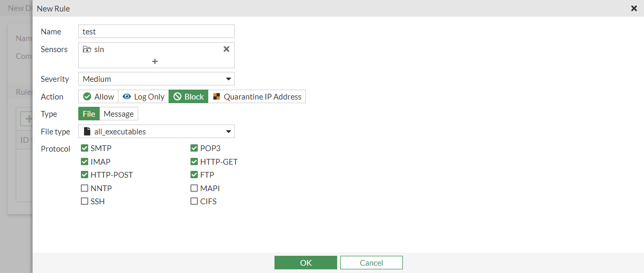Close the New Rule dialog
Viewport: 644px width, 273px height.
[634, 8]
